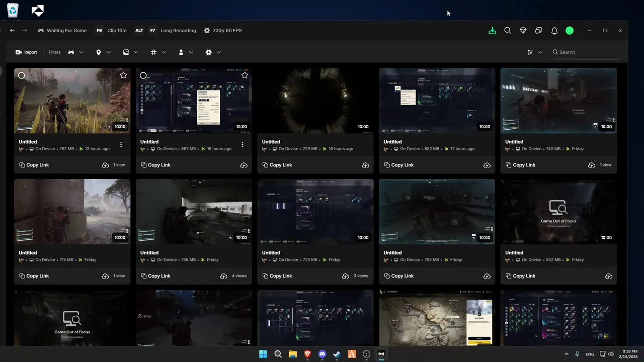Click "4 views" on the 756 MB clip
The image size is (644, 362).
coord(239,276)
